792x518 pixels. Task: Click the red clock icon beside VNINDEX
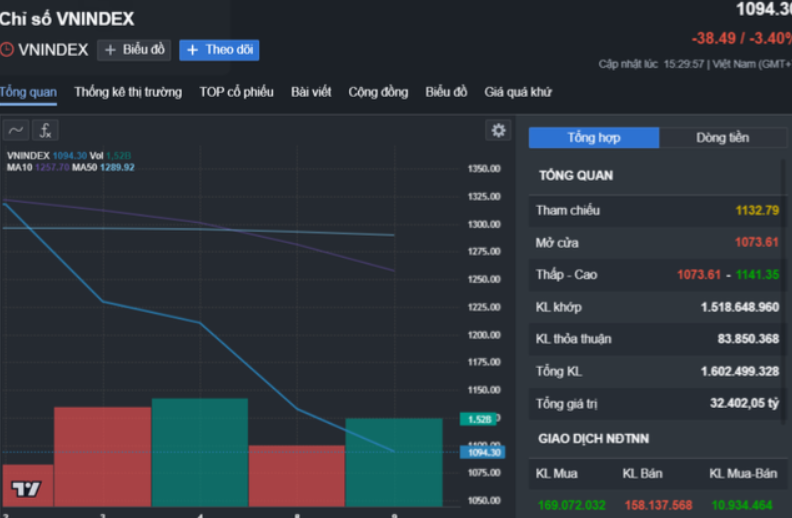(x=7, y=50)
